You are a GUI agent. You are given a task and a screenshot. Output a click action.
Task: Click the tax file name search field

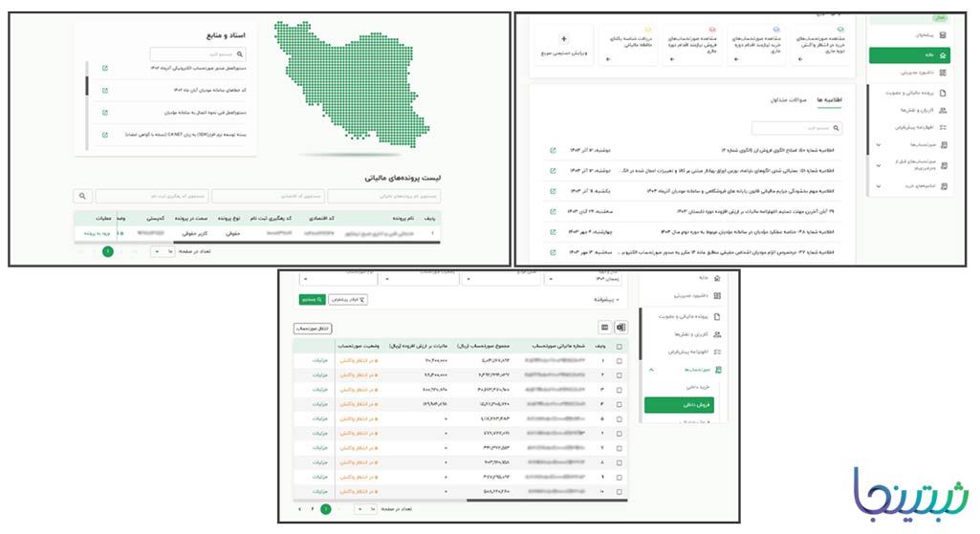coord(383,196)
